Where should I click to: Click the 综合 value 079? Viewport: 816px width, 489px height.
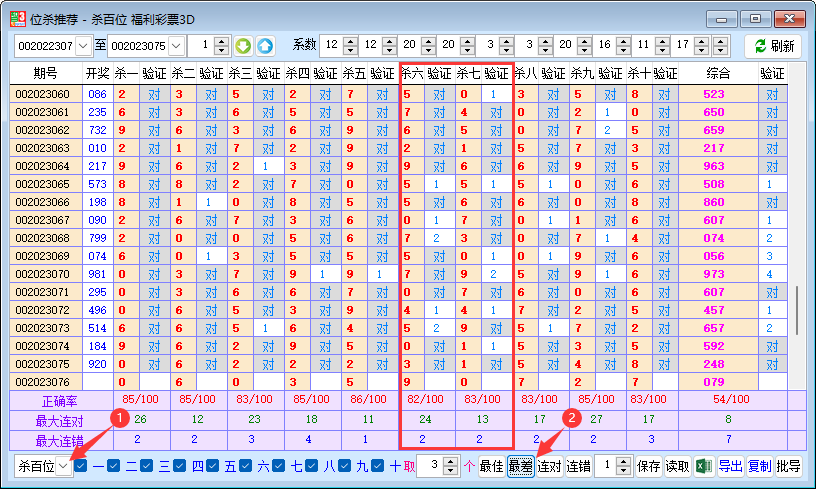pyautogui.click(x=714, y=382)
